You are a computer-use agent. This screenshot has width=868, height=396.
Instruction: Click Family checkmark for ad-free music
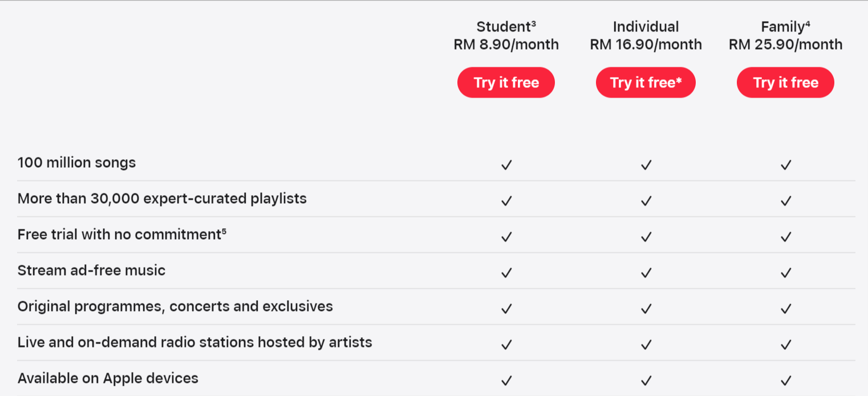tap(786, 273)
